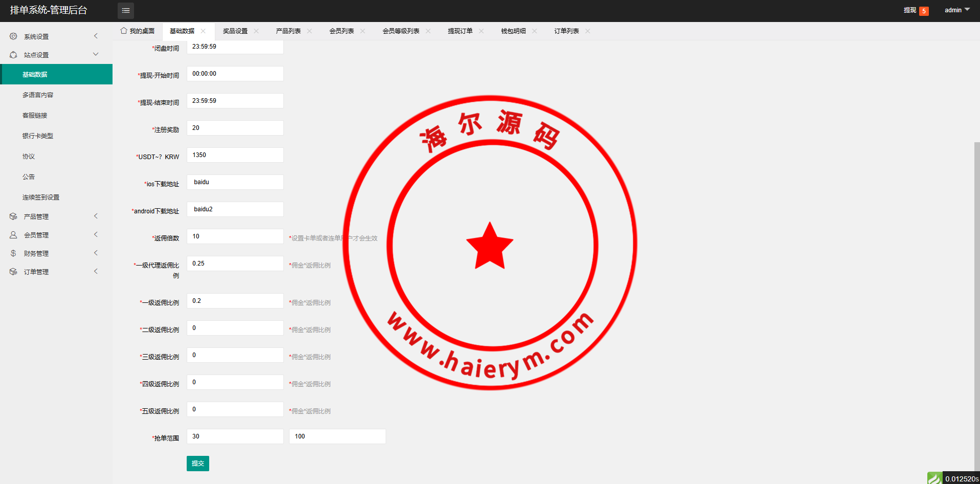
Task: Click the home icon on 我的桌面 tab
Action: pyautogui.click(x=124, y=31)
